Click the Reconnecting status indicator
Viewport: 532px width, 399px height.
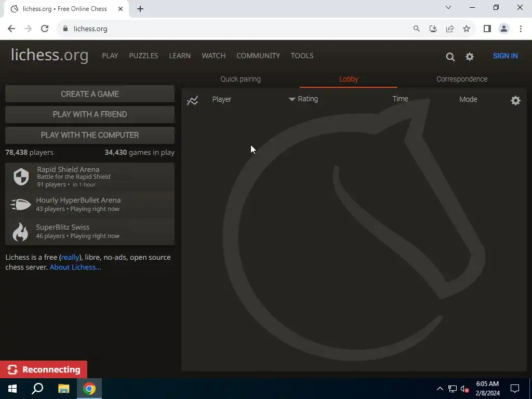pos(44,369)
